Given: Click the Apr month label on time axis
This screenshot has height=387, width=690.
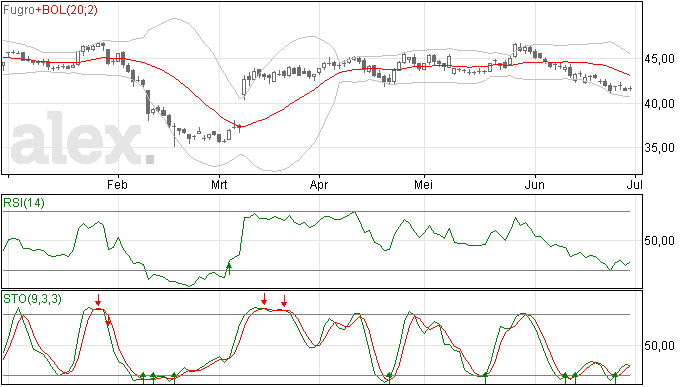Looking at the screenshot, I should (x=319, y=184).
